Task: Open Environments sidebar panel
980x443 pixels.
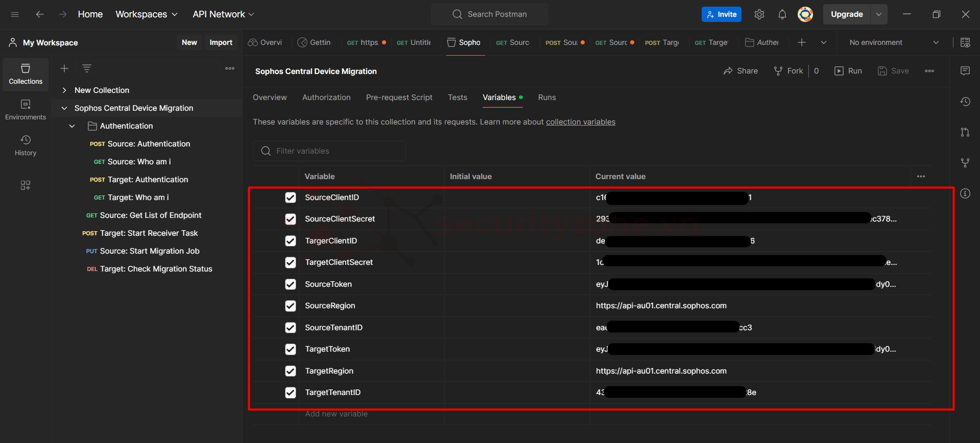Action: [26, 110]
